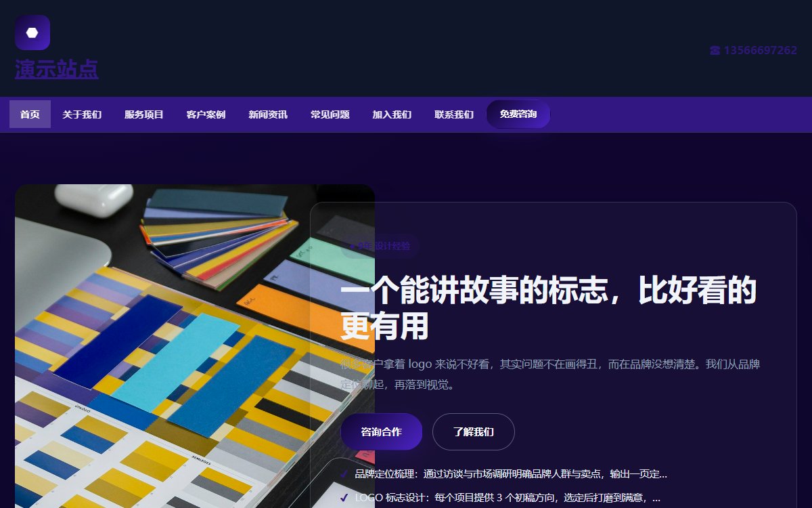Click the phone number 13566697262
The image size is (812, 508).
click(x=753, y=50)
